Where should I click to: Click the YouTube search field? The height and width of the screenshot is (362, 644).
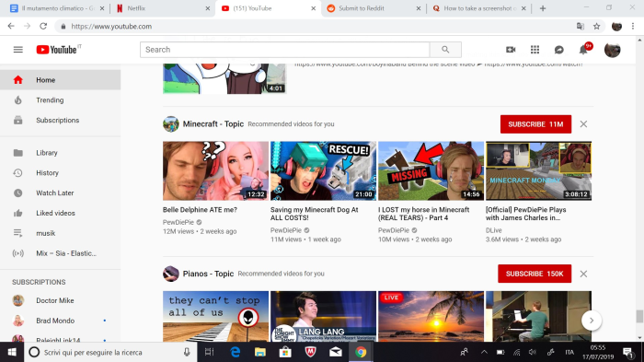(284, 50)
